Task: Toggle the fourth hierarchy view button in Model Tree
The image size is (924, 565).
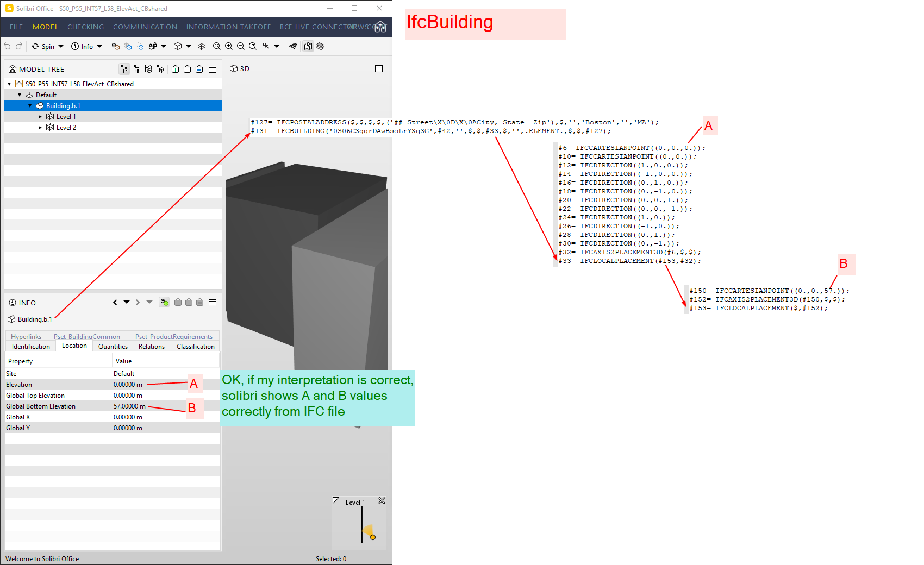Action: pyautogui.click(x=160, y=69)
